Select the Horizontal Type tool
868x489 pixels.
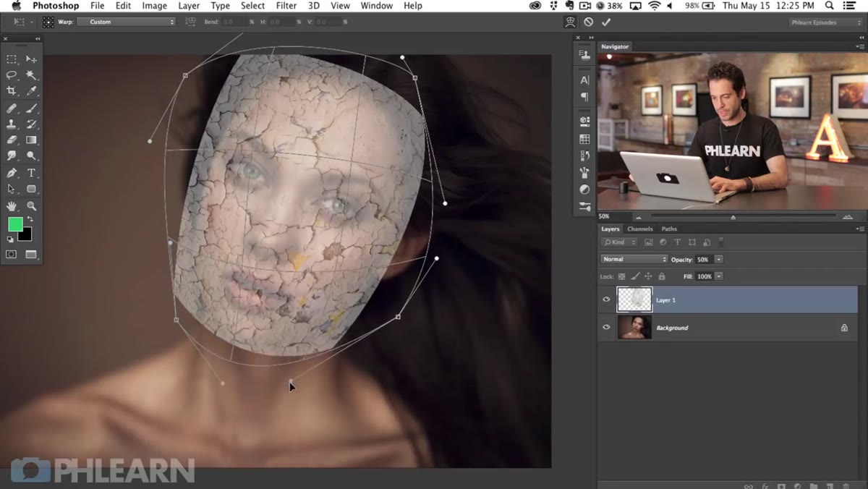31,174
